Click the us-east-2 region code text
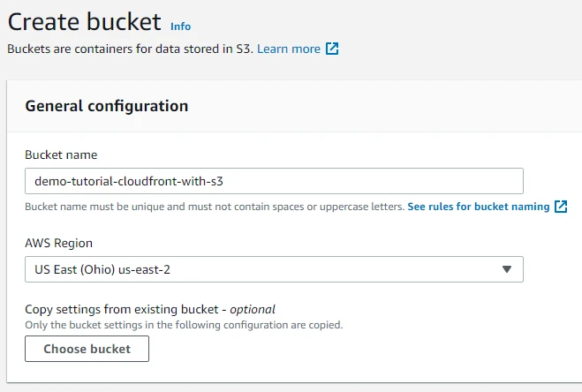This screenshot has height=392, width=582. (144, 269)
